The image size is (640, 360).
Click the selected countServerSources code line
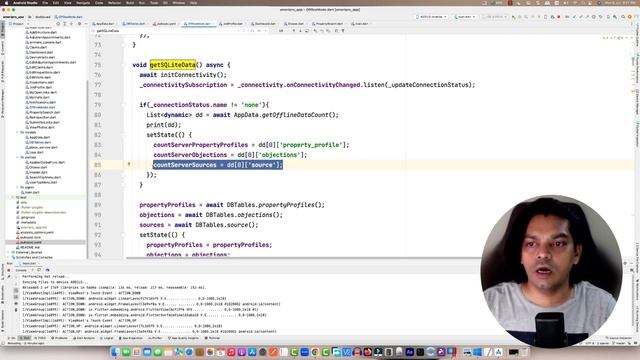click(x=218, y=165)
